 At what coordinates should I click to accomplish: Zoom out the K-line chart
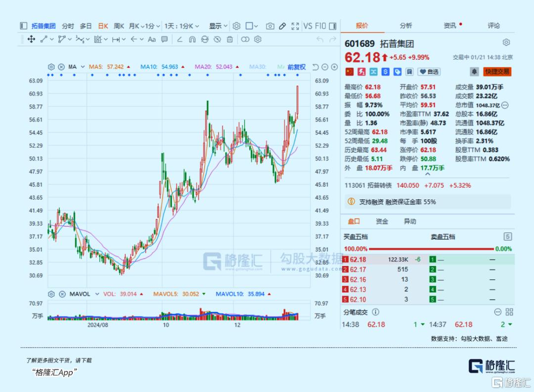tap(325, 67)
